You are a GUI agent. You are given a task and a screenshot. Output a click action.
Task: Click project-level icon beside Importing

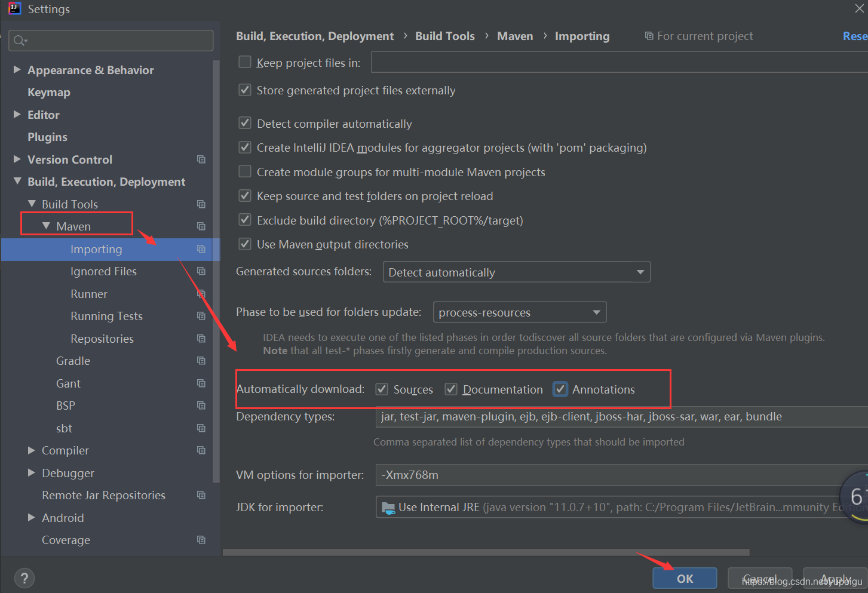(x=201, y=249)
